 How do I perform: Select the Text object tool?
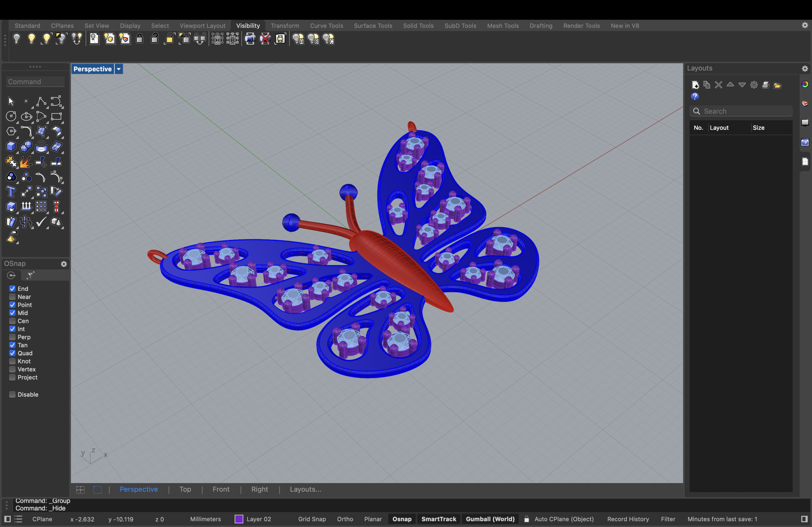tap(11, 192)
